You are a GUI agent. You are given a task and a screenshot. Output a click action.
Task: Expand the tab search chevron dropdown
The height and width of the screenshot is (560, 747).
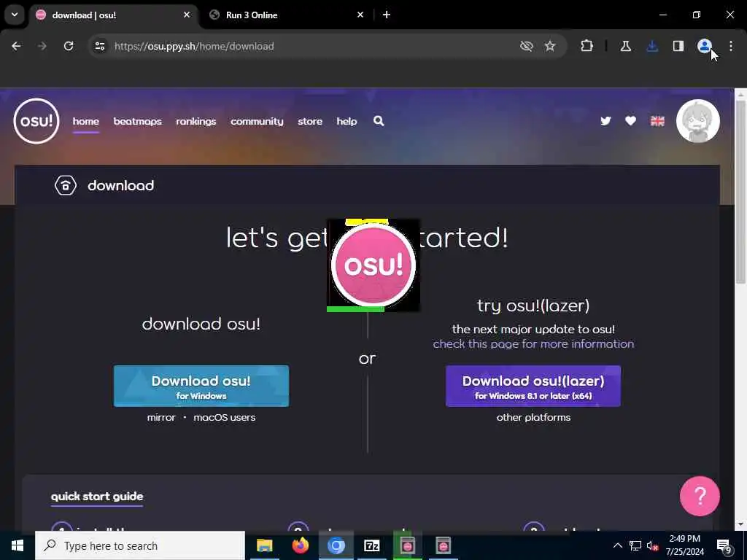pos(15,15)
